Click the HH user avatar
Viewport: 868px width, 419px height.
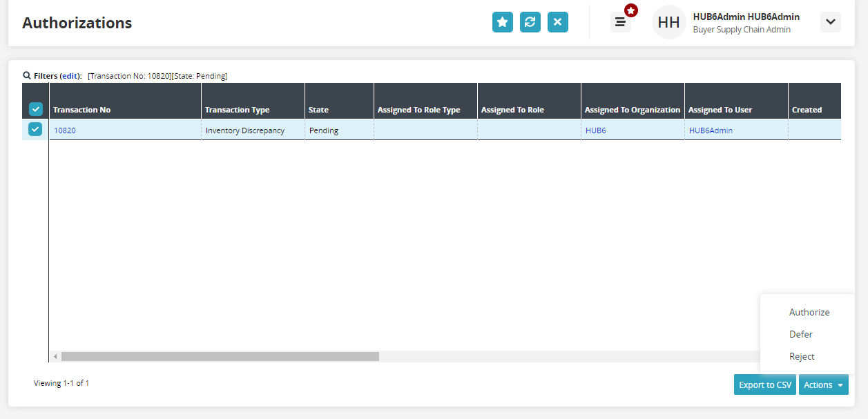pyautogui.click(x=668, y=22)
